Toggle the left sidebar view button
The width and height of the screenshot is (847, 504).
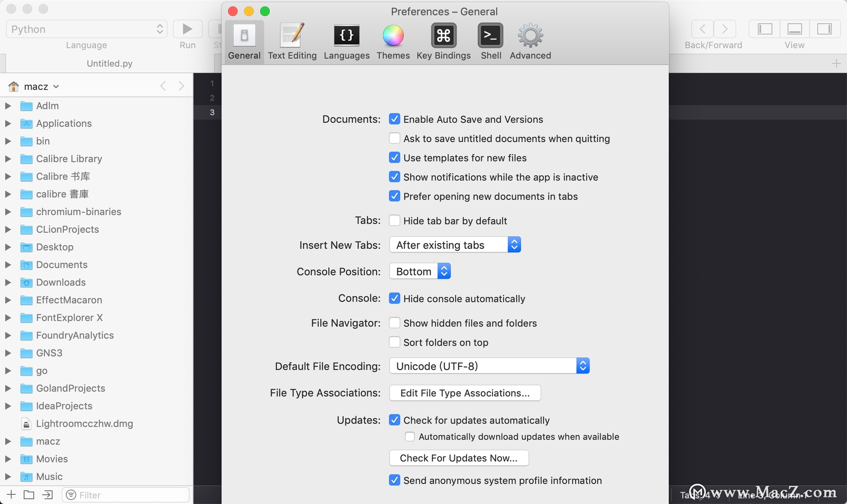coord(765,29)
